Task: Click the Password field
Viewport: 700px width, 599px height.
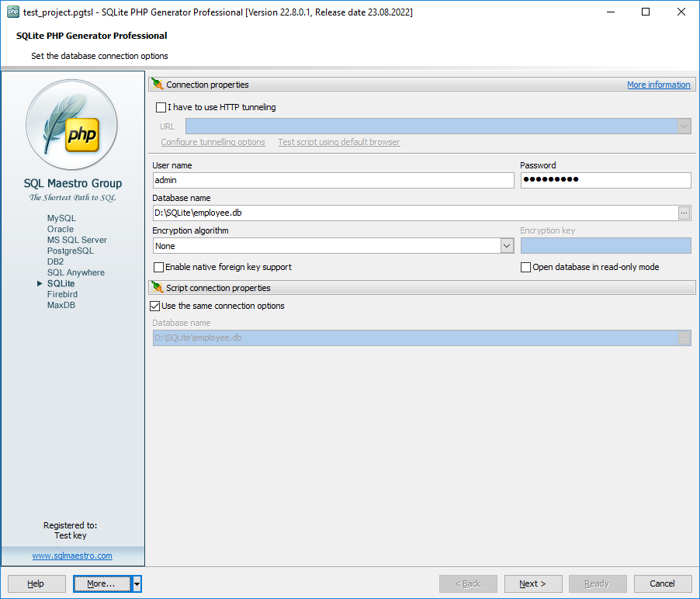Action: [x=605, y=180]
